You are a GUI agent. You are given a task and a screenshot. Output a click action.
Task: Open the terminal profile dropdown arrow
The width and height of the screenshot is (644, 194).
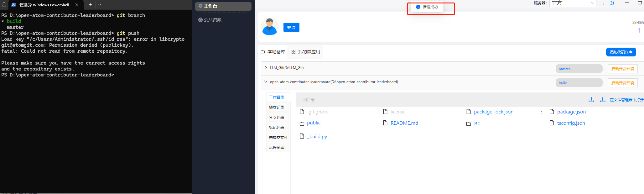pos(100,5)
